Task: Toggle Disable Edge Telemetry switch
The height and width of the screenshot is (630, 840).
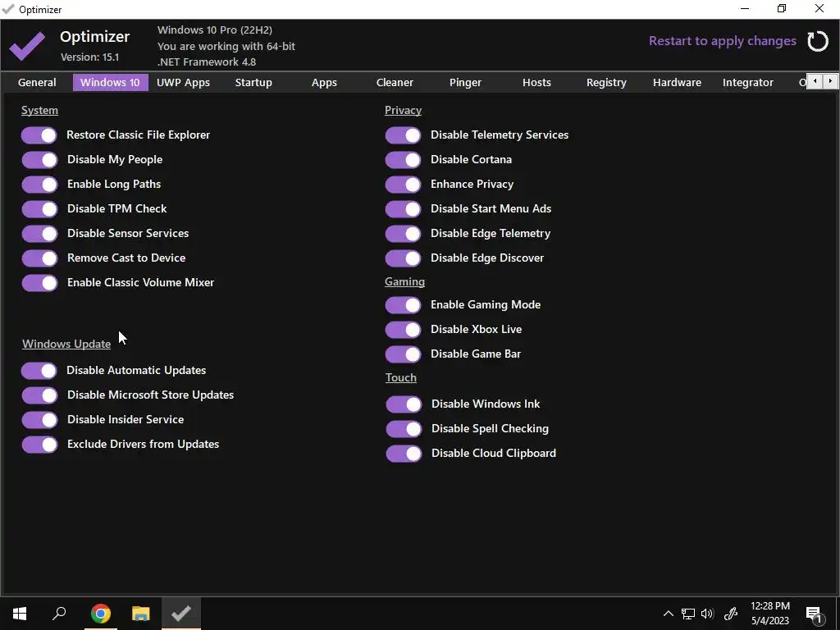Action: coord(403,234)
